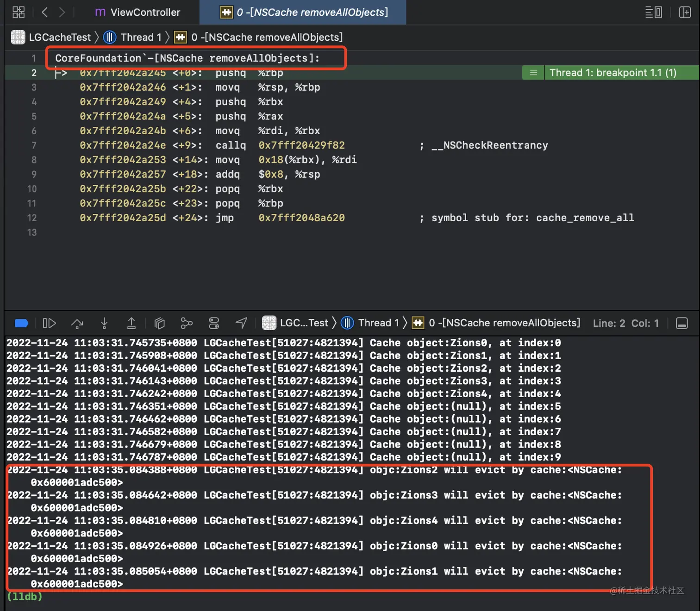
Task: Open the Simulate Location menu
Action: [x=241, y=323]
